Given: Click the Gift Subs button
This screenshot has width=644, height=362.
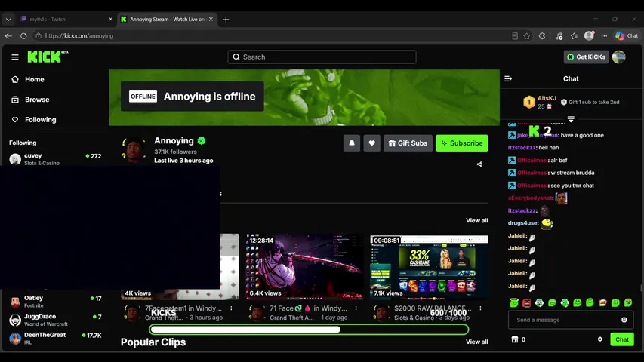Looking at the screenshot, I should coord(408,143).
